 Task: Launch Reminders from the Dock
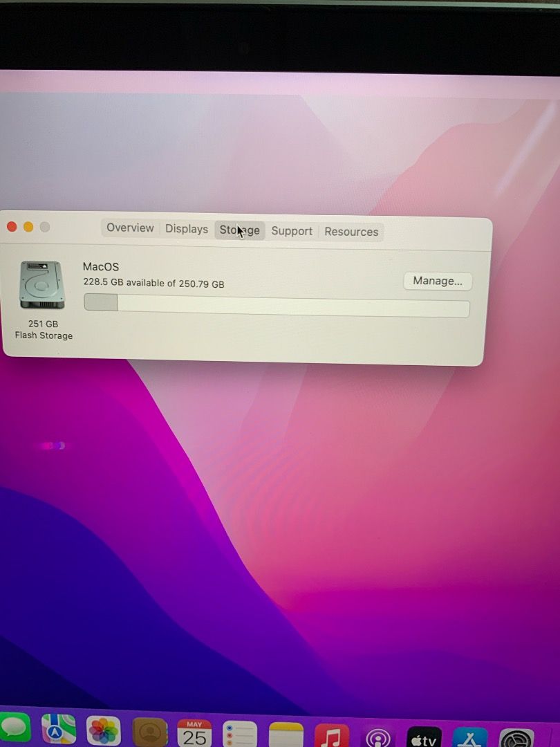coord(240,734)
